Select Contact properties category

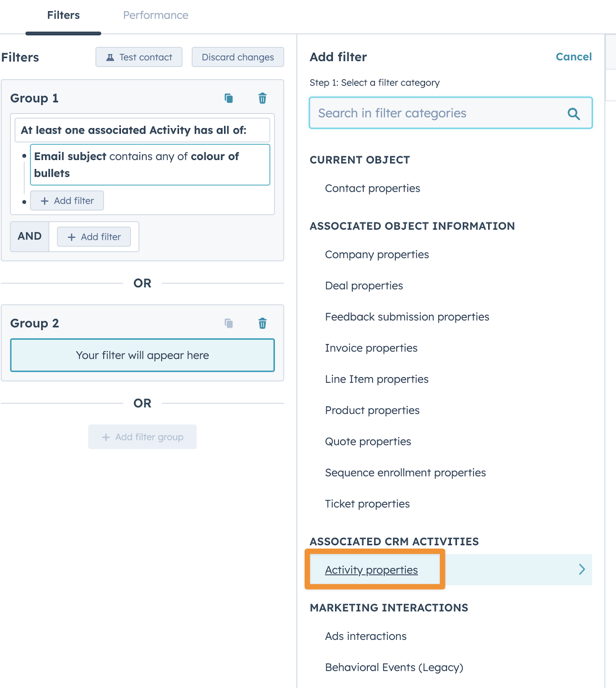click(372, 188)
